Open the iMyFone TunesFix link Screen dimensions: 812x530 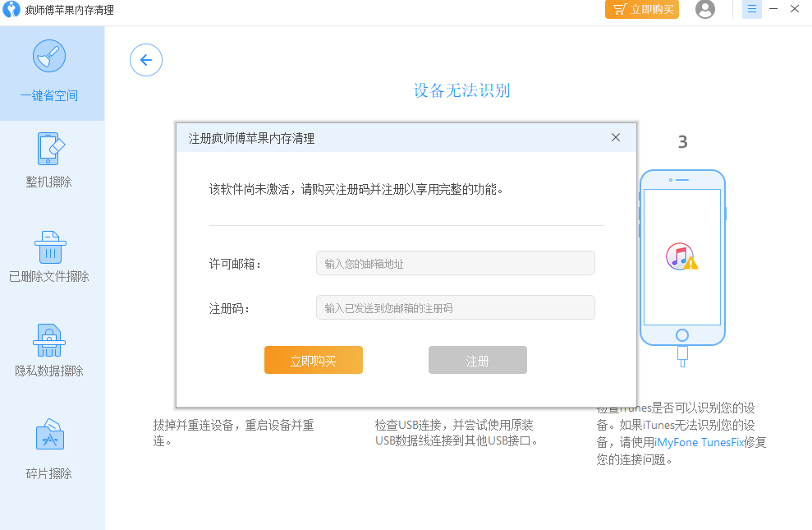tap(699, 442)
